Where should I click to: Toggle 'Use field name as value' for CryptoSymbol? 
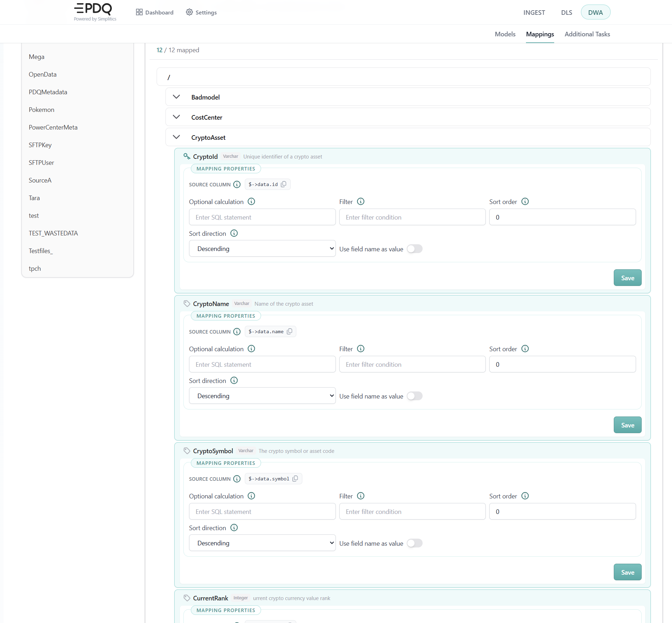point(414,543)
